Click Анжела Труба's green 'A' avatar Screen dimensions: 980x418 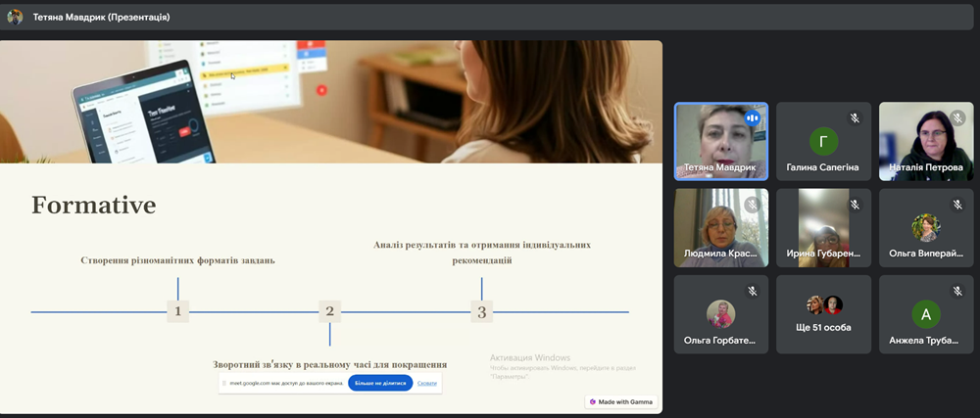tap(926, 314)
